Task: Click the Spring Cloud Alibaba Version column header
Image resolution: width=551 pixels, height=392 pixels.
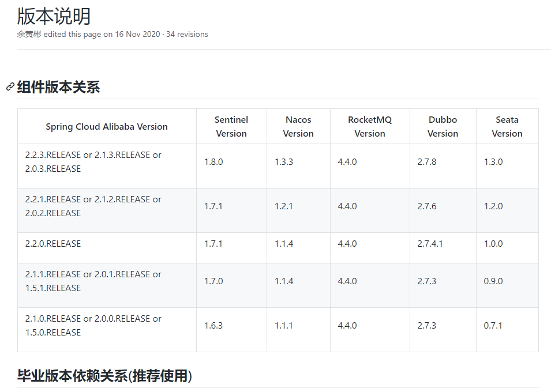Action: coord(107,127)
